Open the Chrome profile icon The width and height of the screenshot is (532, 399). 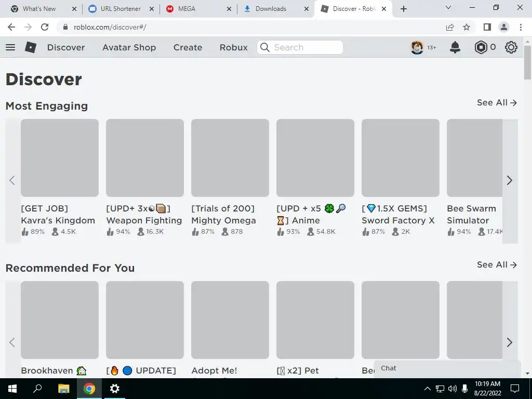(504, 27)
